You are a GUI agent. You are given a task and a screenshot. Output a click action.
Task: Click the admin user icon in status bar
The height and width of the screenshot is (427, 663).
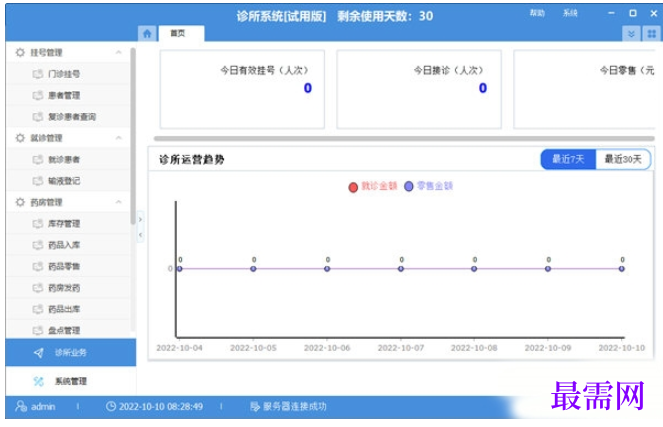coord(20,407)
